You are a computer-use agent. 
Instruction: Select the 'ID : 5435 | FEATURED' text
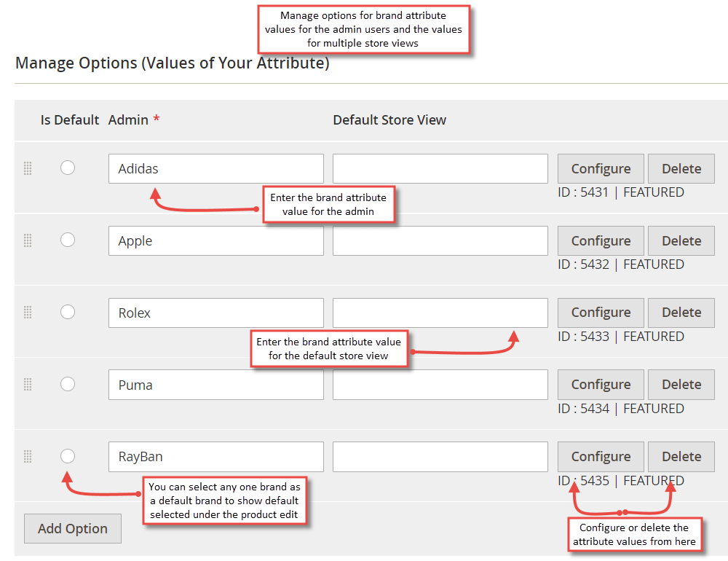621,480
